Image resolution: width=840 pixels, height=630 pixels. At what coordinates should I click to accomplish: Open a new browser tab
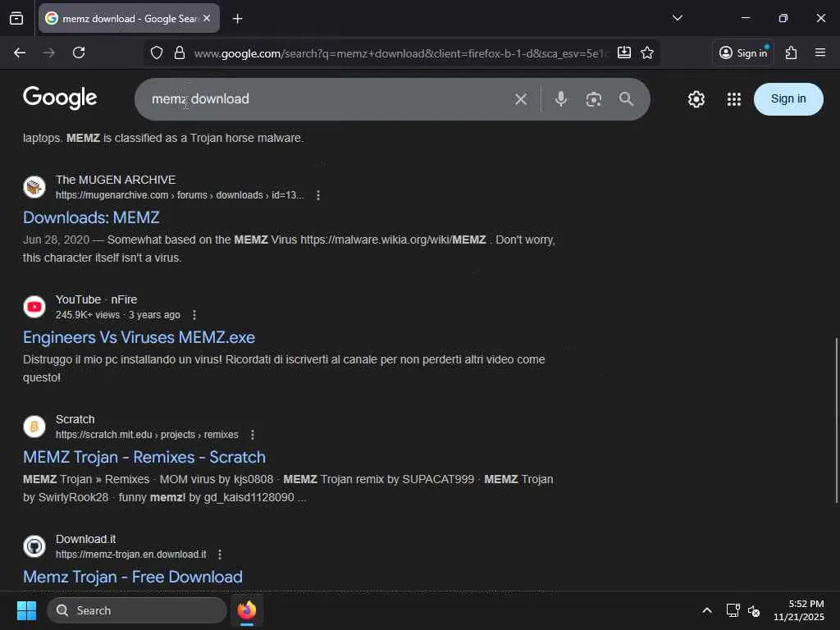(237, 19)
